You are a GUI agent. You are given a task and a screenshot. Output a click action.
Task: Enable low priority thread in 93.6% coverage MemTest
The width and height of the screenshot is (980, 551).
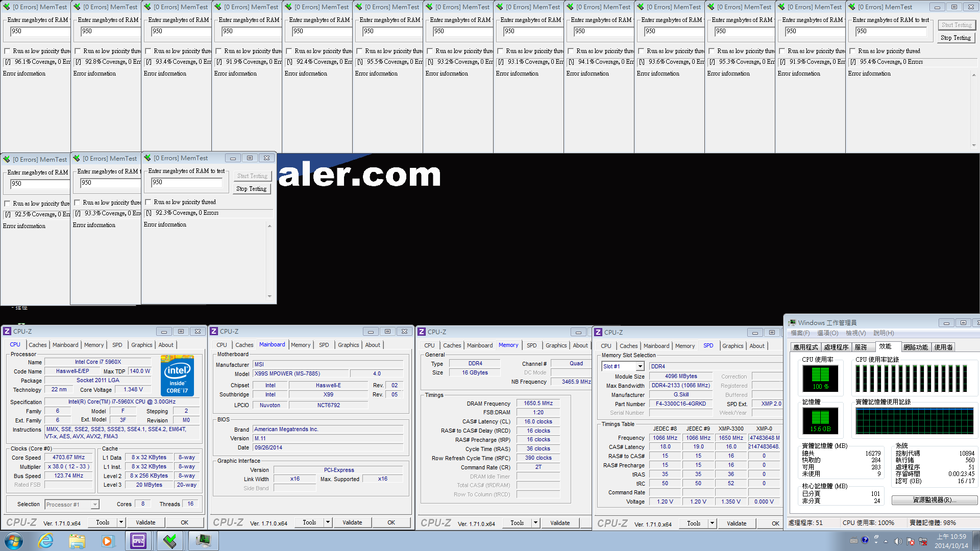pyautogui.click(x=641, y=51)
